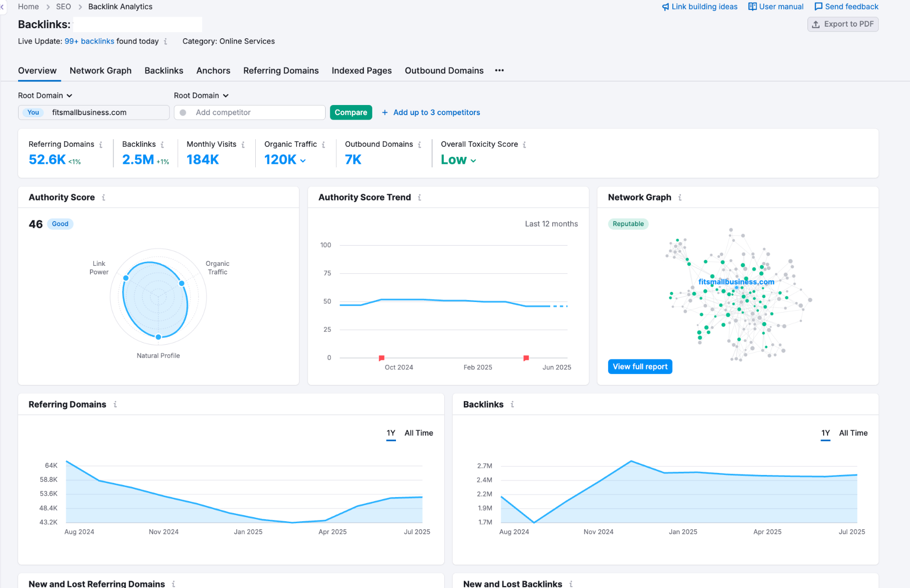Screen dimensions: 910x588
Task: Click the red flag marker near Oct 2024
Action: 381,358
